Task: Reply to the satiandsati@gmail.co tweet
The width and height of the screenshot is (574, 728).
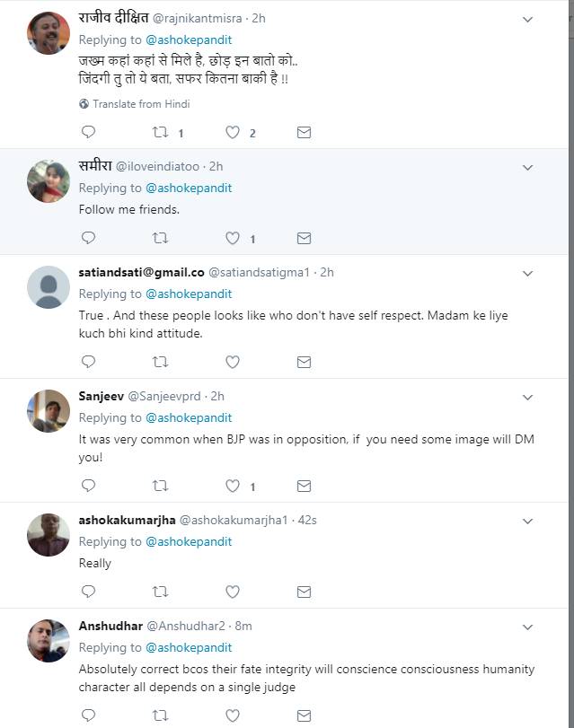Action: point(88,362)
